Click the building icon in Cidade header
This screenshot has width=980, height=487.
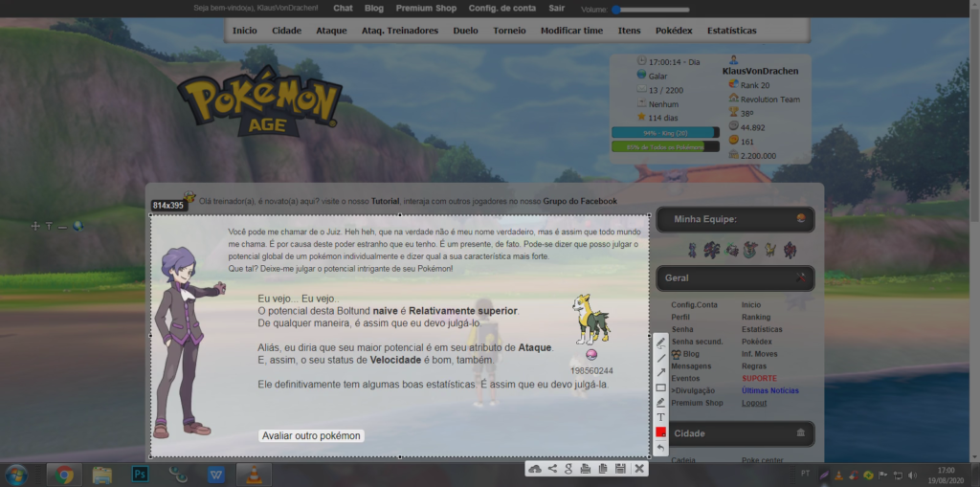(x=801, y=432)
